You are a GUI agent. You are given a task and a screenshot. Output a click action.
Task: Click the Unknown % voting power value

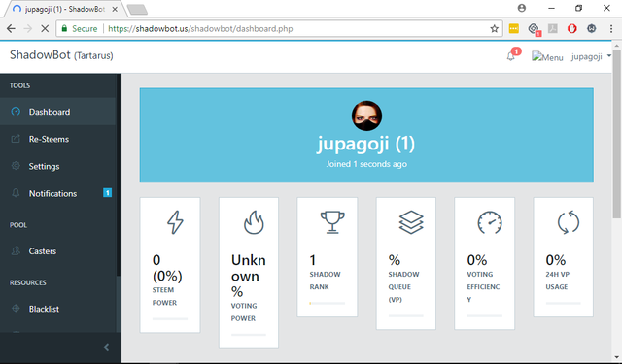249,276
